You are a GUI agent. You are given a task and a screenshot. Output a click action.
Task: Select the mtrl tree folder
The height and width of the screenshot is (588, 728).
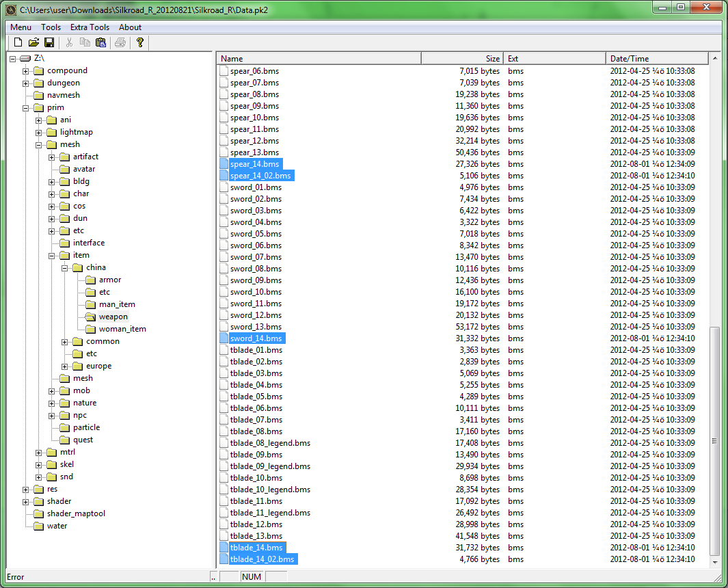click(x=67, y=453)
